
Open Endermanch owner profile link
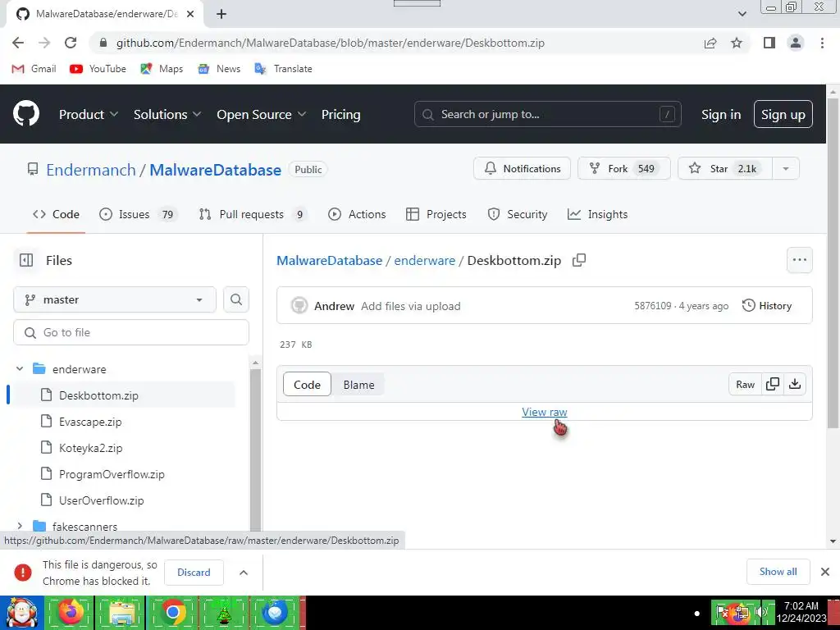tap(91, 170)
